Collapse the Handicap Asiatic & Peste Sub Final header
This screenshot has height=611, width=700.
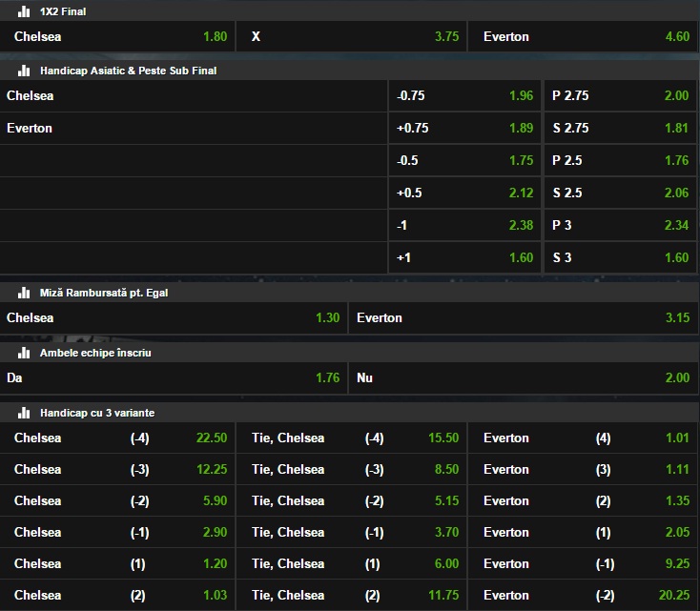click(350, 71)
